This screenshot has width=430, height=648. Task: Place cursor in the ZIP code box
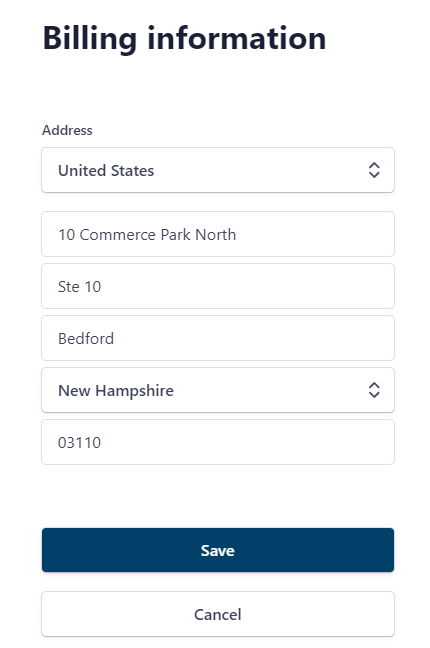pyautogui.click(x=218, y=442)
